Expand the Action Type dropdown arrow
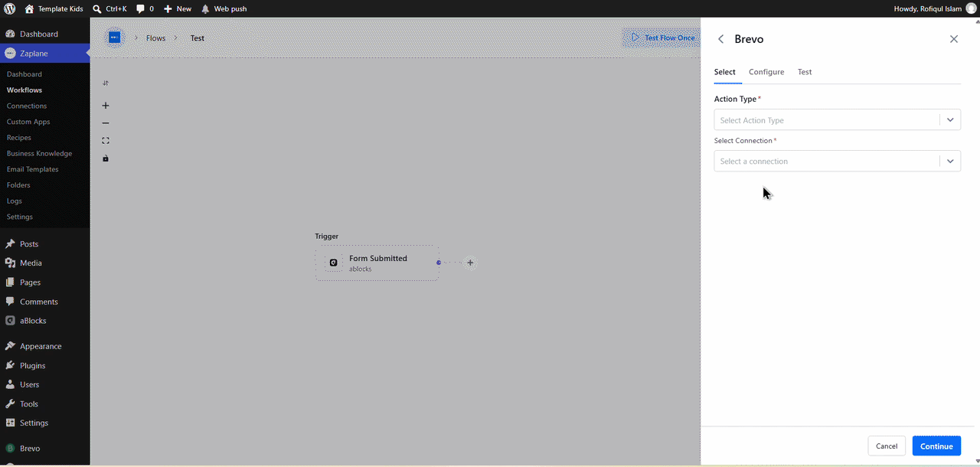 [950, 120]
